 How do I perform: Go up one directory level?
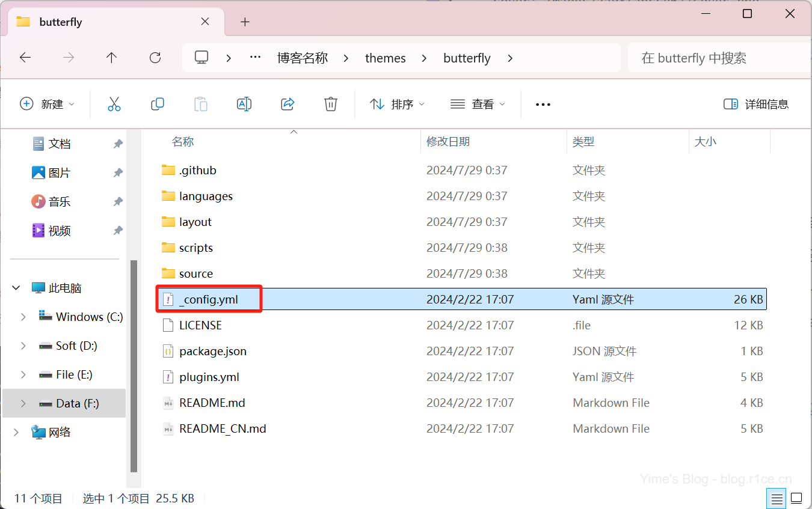(111, 58)
